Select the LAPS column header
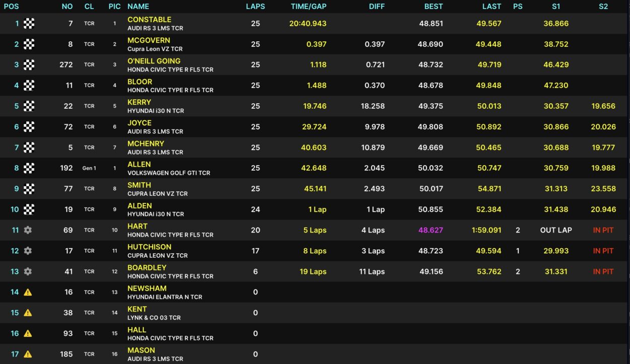This screenshot has height=364, width=630. coord(255,7)
